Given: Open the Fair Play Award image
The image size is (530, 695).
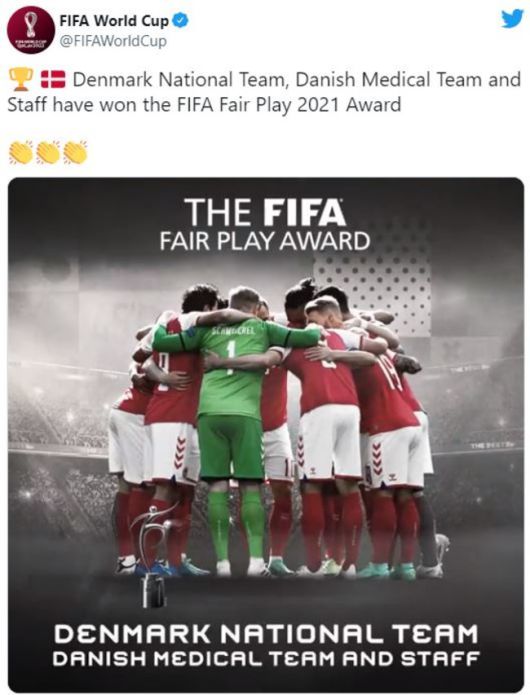Looking at the screenshot, I should pyautogui.click(x=266, y=434).
